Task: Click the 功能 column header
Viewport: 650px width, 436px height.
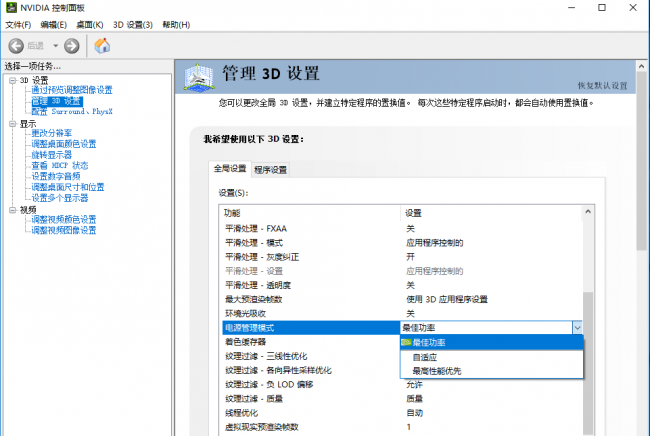Action: click(x=310, y=213)
